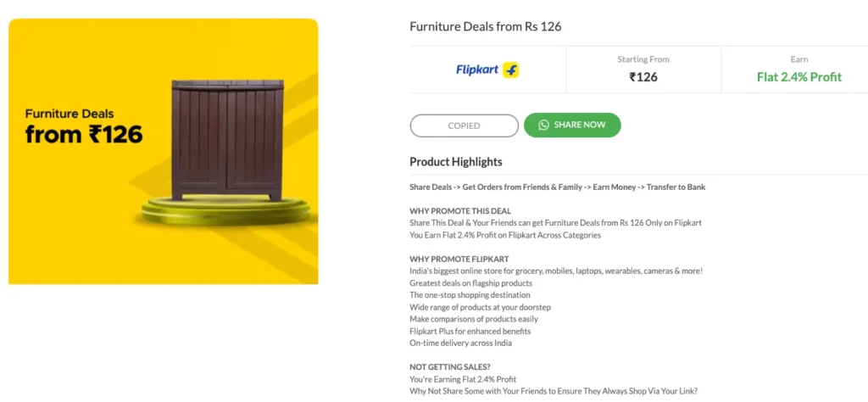
Task: Click the COPIED button
Action: tap(464, 126)
